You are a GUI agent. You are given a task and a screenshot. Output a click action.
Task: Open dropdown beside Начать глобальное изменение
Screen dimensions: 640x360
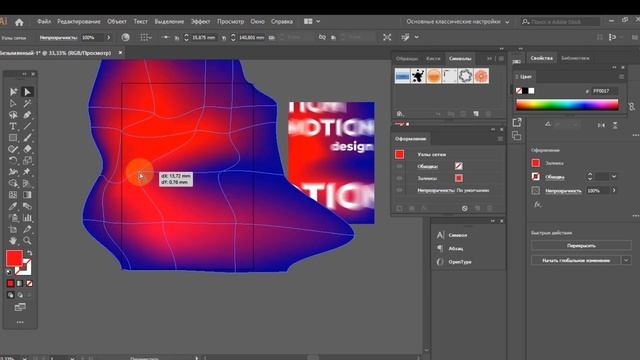click(x=626, y=260)
